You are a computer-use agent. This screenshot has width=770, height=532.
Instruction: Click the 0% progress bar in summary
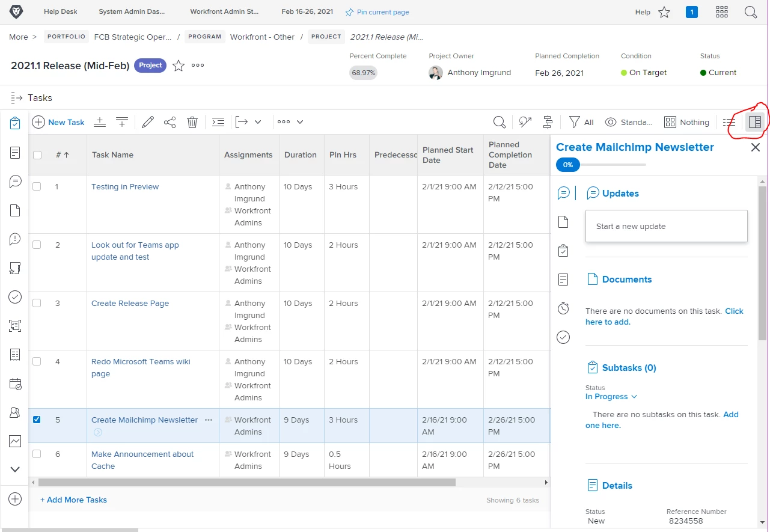pyautogui.click(x=601, y=164)
